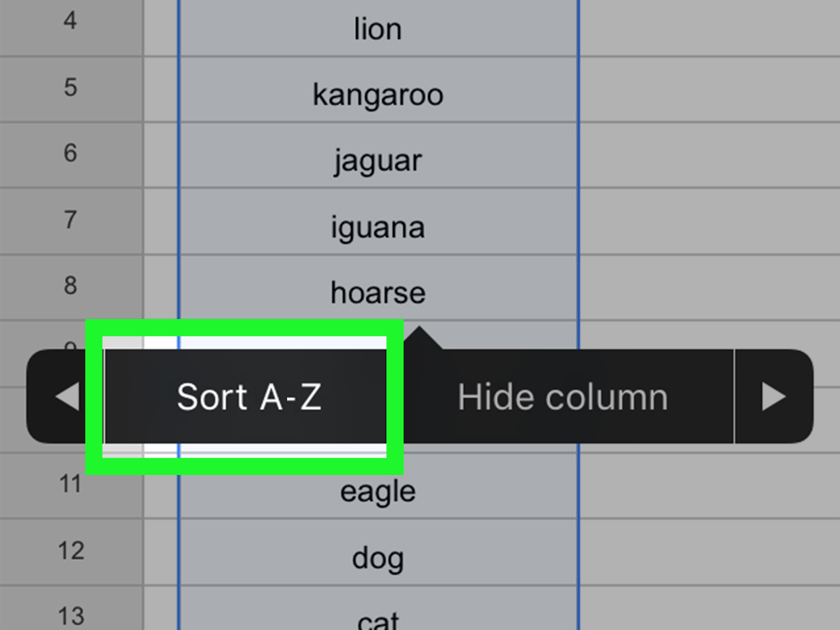Select the cell containing lion

tap(377, 29)
